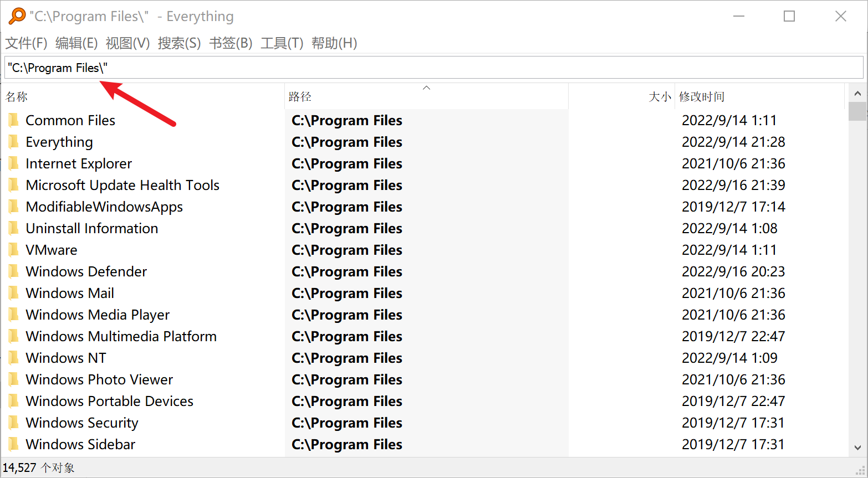Select the Uninstall Information entry name
Screen dimensions: 868x478
click(92, 228)
